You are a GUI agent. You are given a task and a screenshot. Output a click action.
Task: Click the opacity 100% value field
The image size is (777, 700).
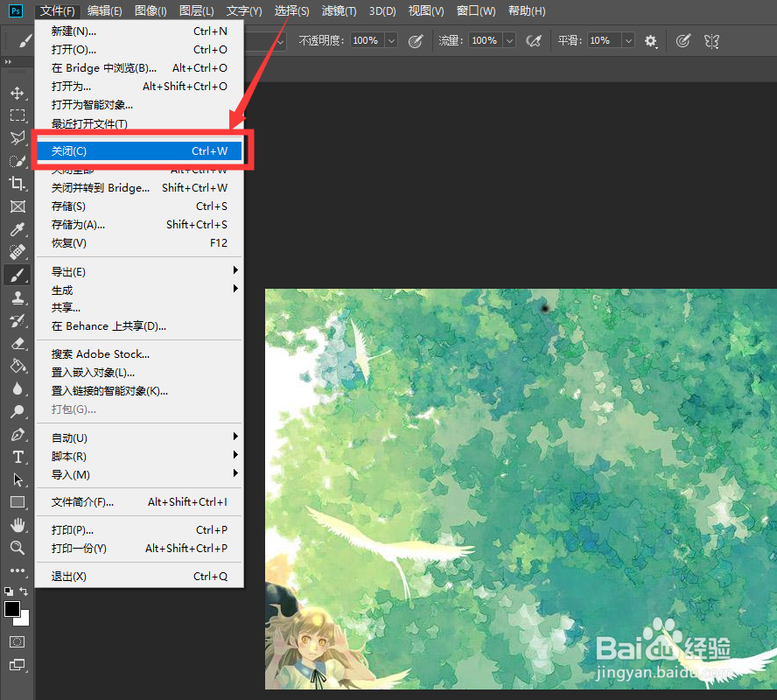367,40
